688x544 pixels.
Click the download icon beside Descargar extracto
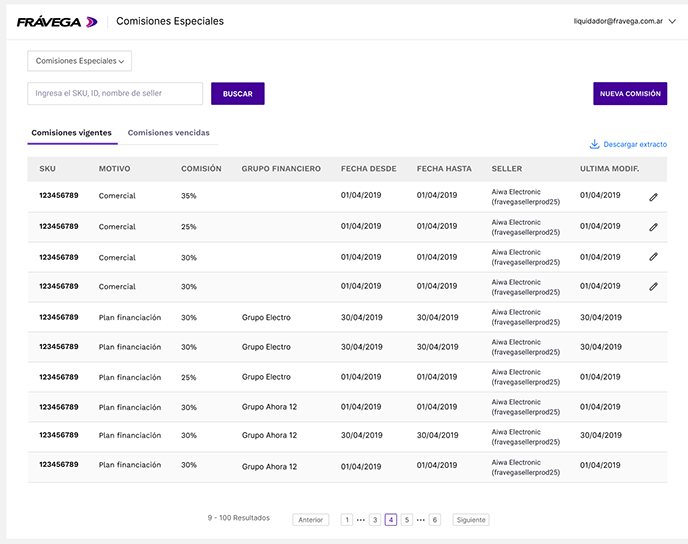tap(594, 144)
